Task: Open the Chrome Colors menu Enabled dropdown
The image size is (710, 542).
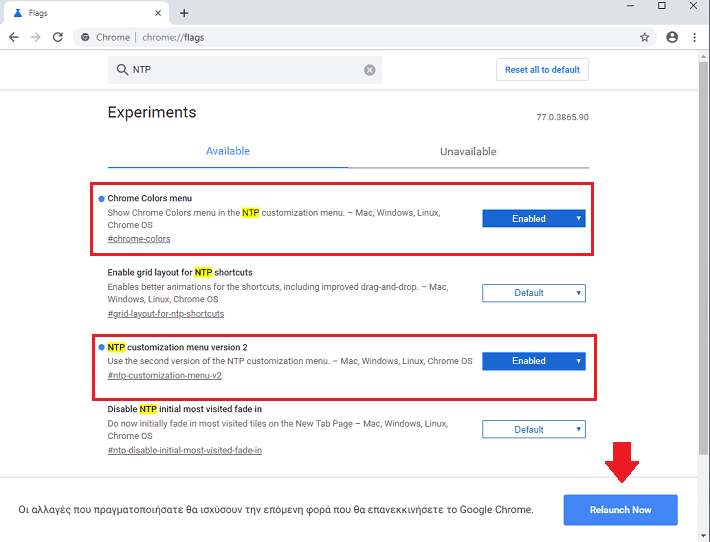Action: click(x=533, y=218)
